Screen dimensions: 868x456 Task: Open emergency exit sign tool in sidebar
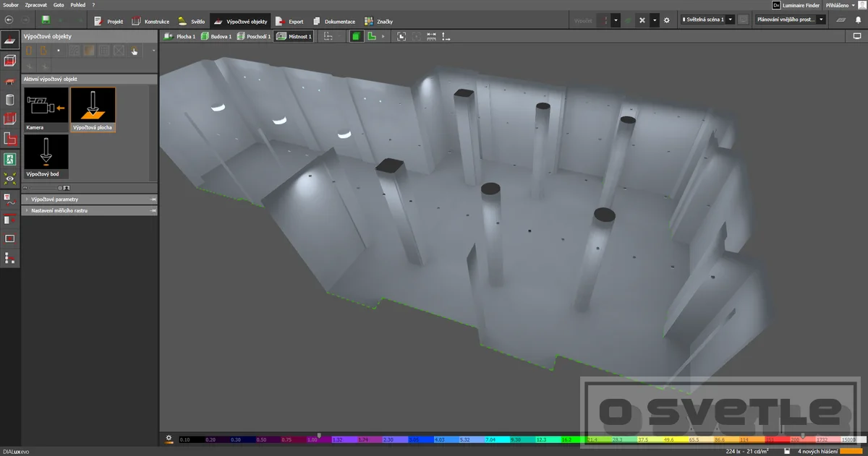tap(10, 158)
